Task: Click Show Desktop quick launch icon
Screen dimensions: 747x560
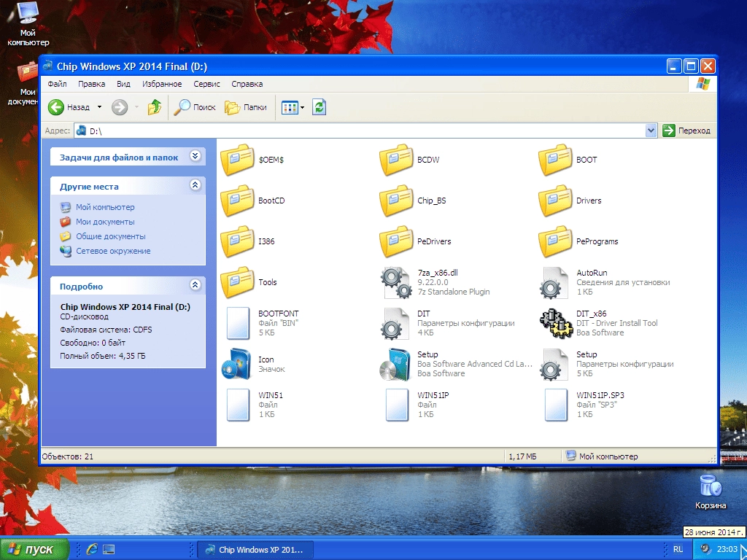Action: (109, 550)
